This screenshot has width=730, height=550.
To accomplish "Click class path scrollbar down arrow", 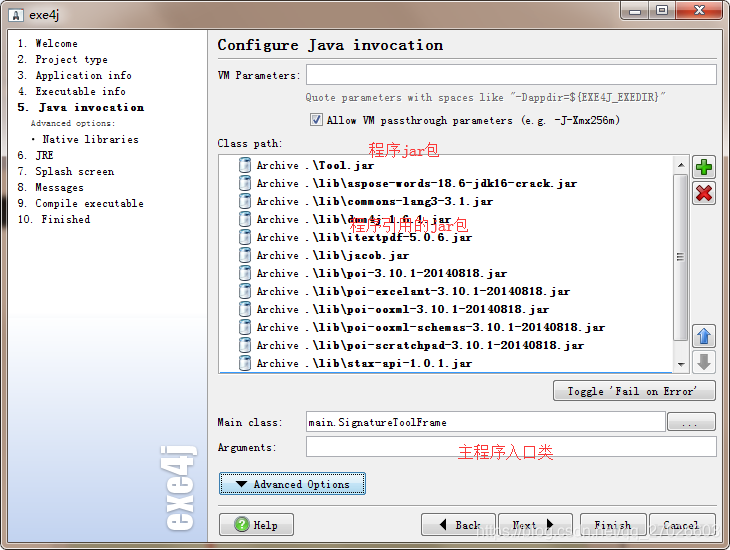I will click(681, 365).
